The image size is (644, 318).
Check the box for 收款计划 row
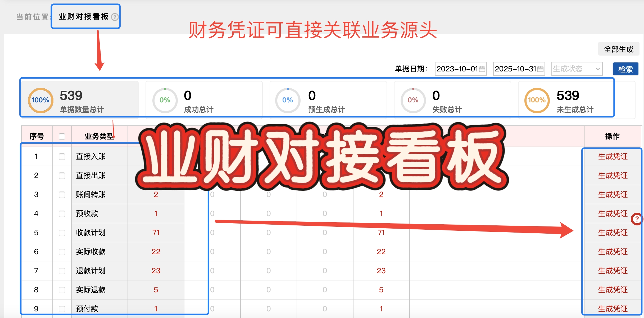click(x=62, y=233)
